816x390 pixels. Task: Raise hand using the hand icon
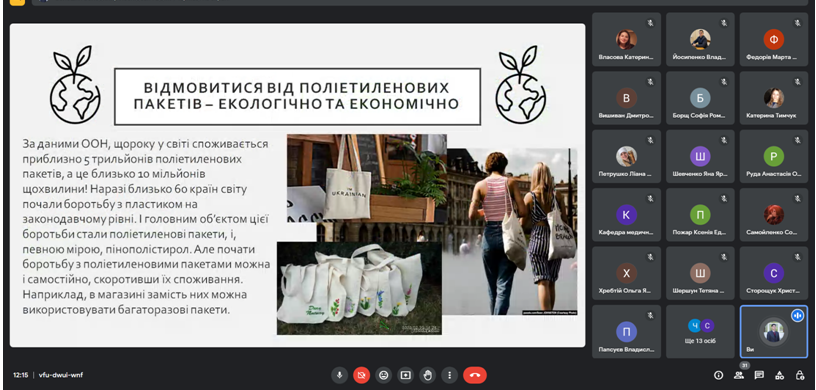[x=428, y=375]
